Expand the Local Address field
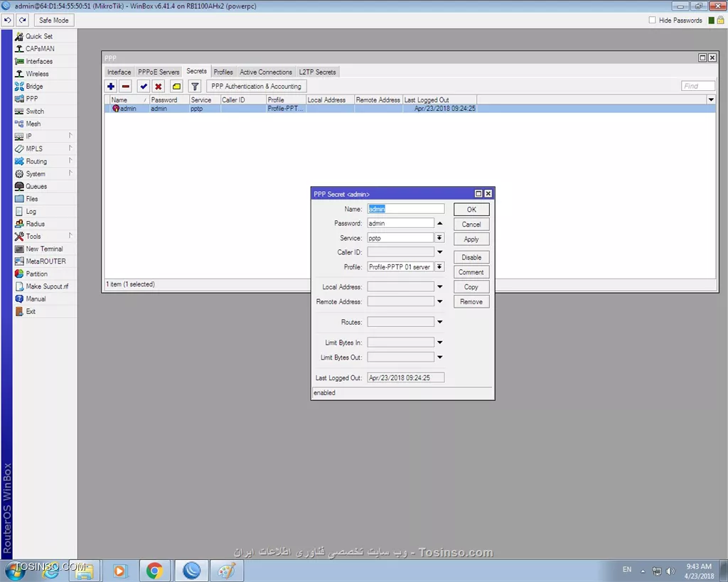 [x=439, y=287]
